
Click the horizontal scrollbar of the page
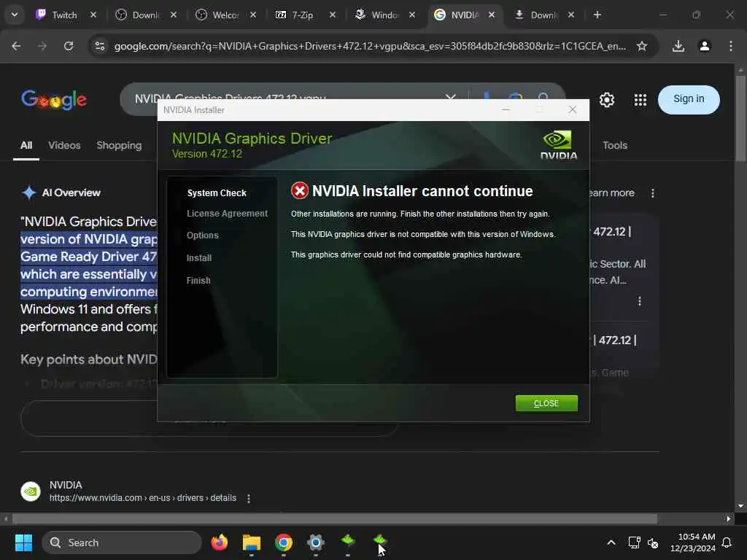pos(334,518)
